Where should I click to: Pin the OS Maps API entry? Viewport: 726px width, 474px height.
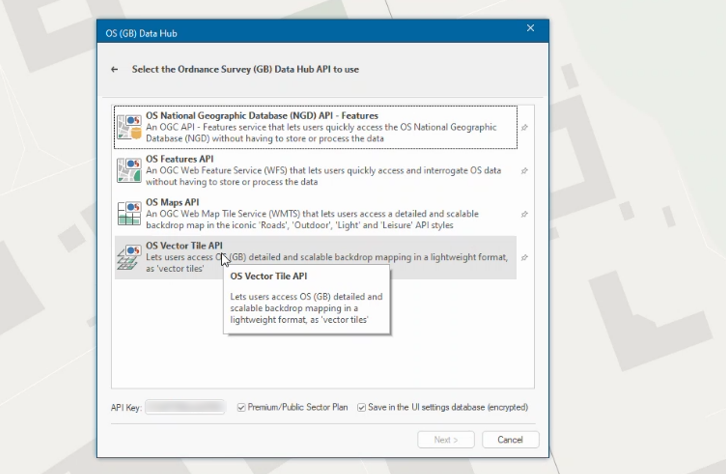[x=524, y=214]
